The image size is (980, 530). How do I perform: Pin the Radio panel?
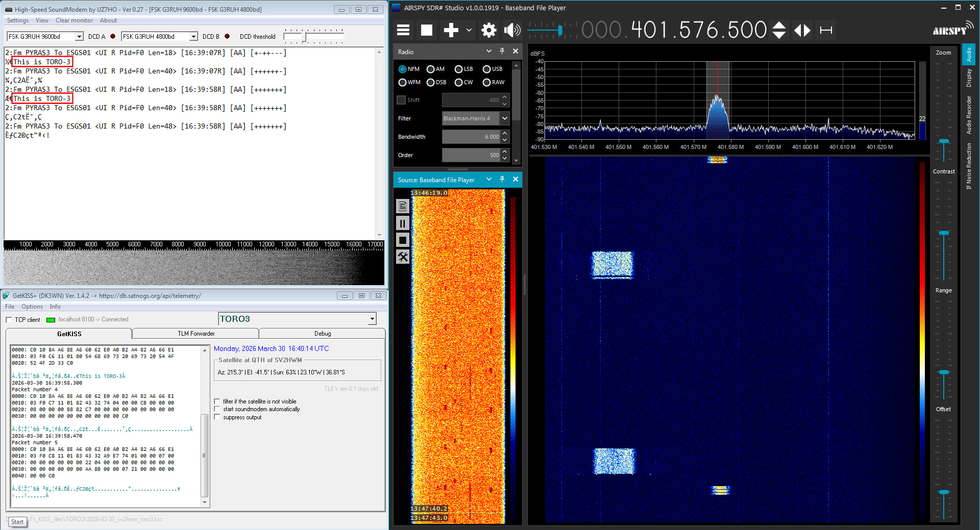tap(502, 52)
